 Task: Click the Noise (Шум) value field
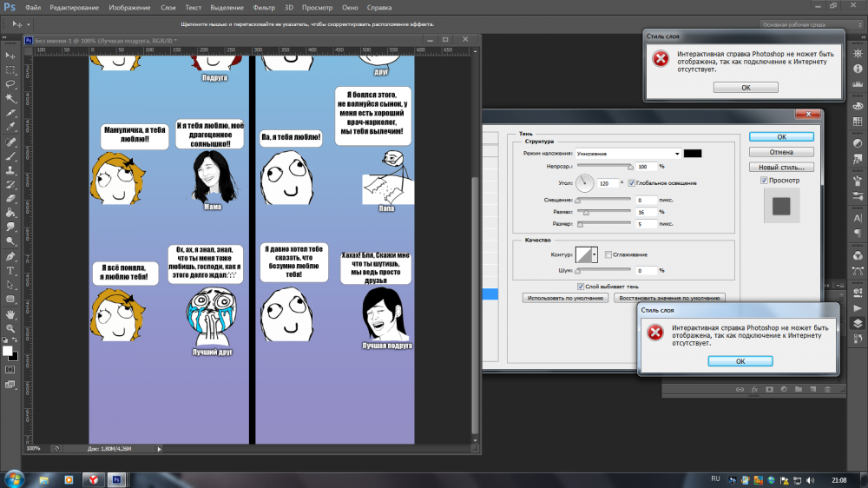[x=646, y=270]
